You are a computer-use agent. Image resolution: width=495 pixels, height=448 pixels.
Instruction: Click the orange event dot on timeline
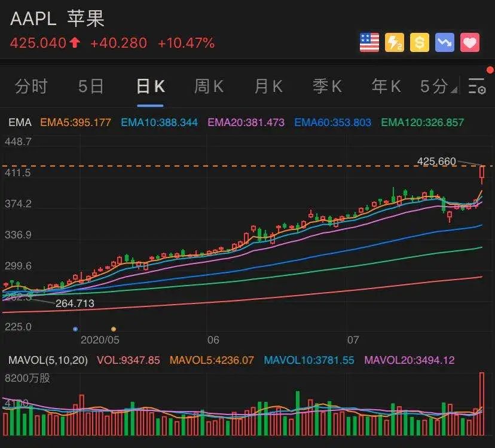[x=114, y=329]
